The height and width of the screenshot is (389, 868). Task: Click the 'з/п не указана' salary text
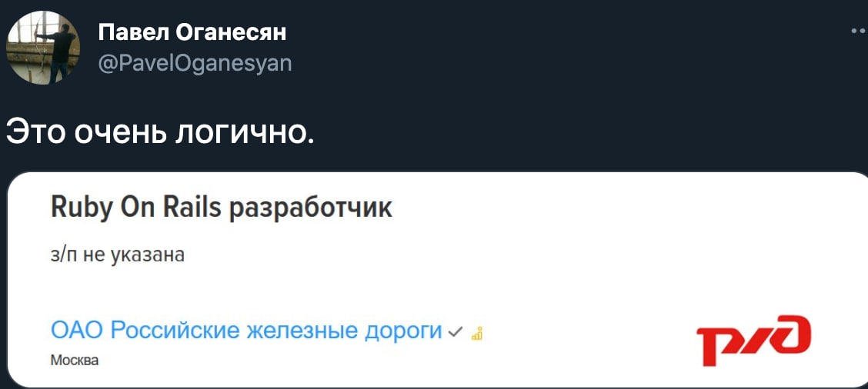pos(118,254)
